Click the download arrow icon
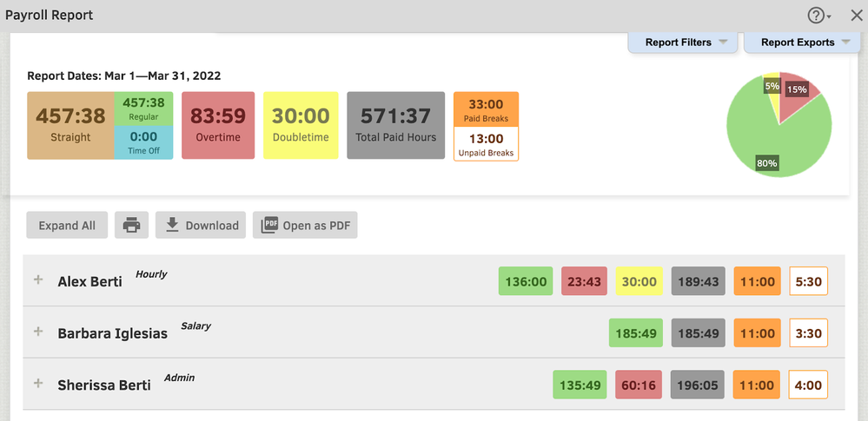This screenshot has height=421, width=868. [172, 226]
